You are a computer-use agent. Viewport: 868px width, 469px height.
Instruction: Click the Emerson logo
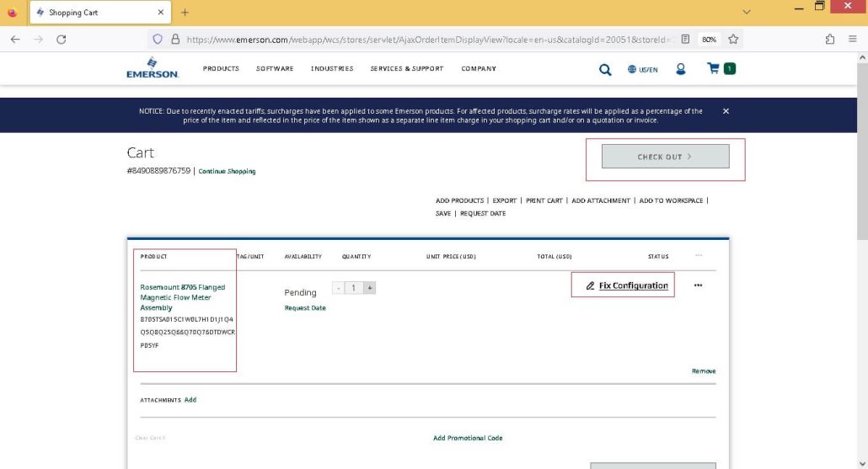point(153,68)
